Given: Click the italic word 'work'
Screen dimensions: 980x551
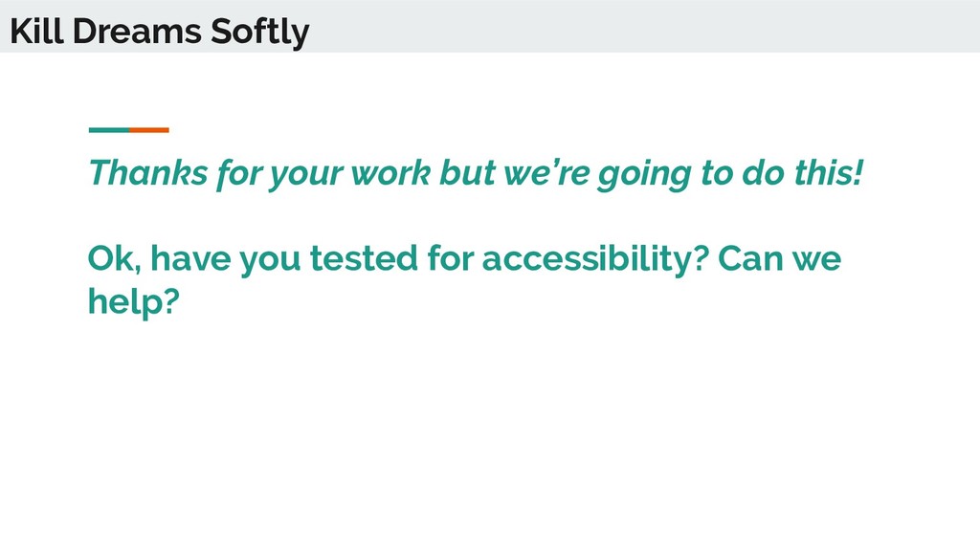Looking at the screenshot, I should pos(390,172).
